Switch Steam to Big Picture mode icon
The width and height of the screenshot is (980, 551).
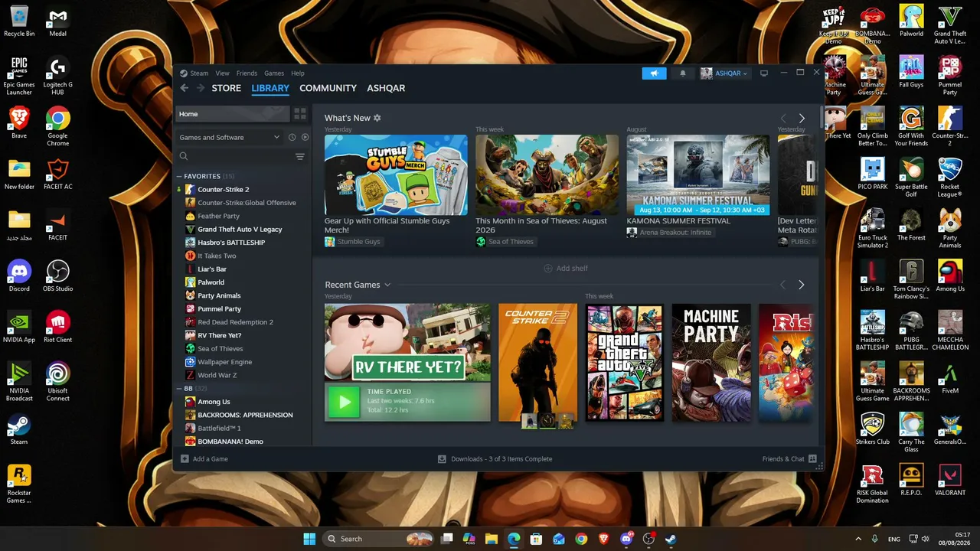point(763,73)
